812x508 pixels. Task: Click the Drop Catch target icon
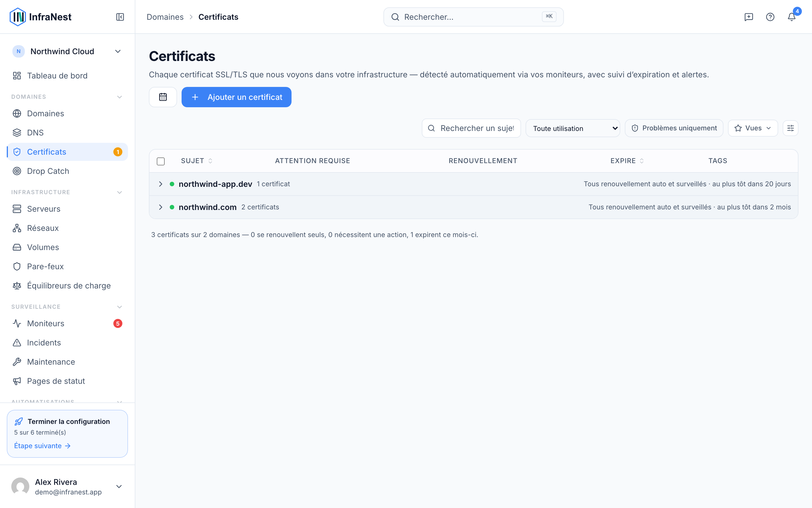click(17, 171)
